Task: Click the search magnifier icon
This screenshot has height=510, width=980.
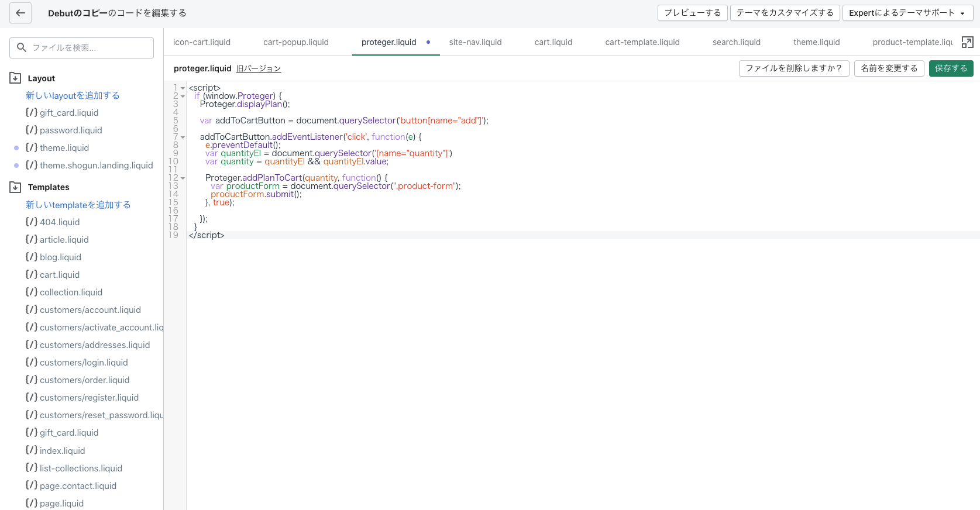Action: [22, 47]
